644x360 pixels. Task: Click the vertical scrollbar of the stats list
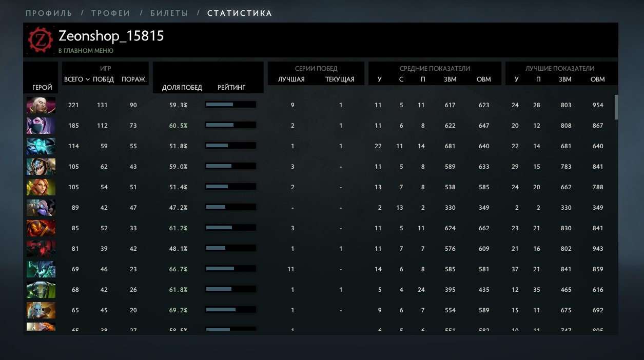616,107
